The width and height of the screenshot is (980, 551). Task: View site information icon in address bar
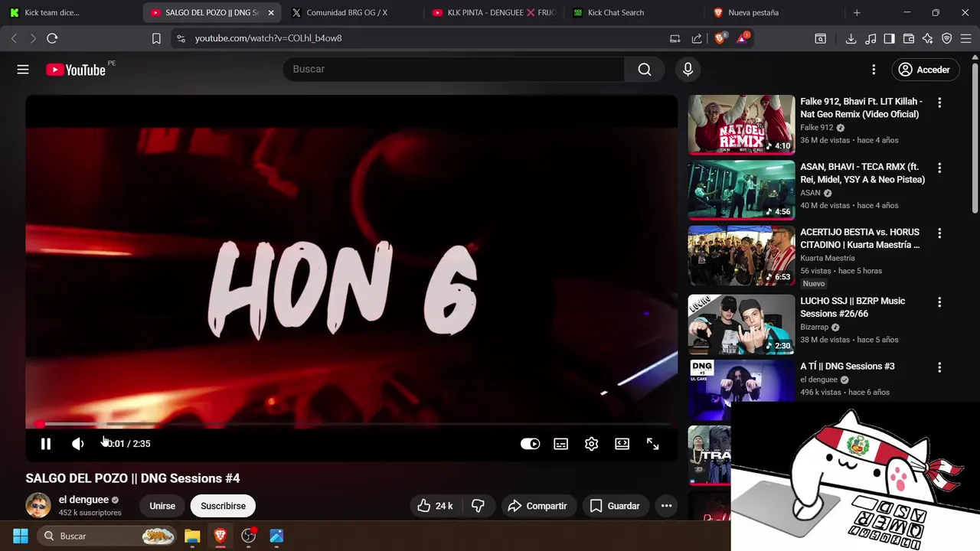(x=180, y=38)
